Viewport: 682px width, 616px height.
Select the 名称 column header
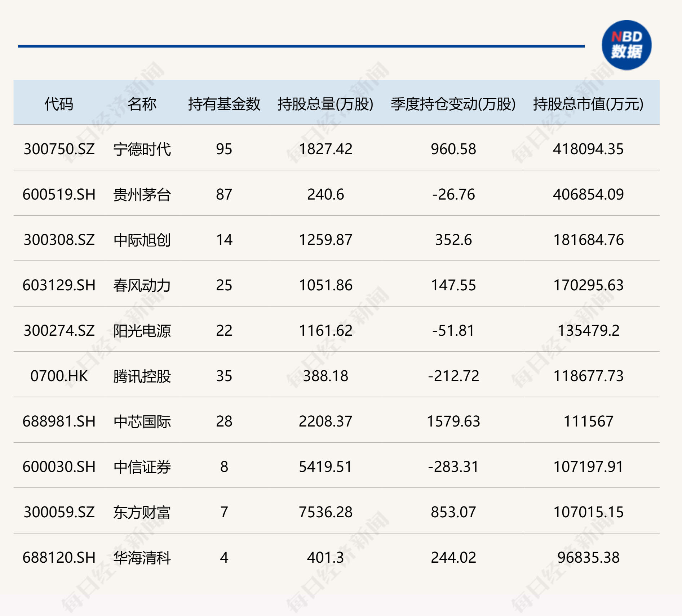pyautogui.click(x=142, y=104)
